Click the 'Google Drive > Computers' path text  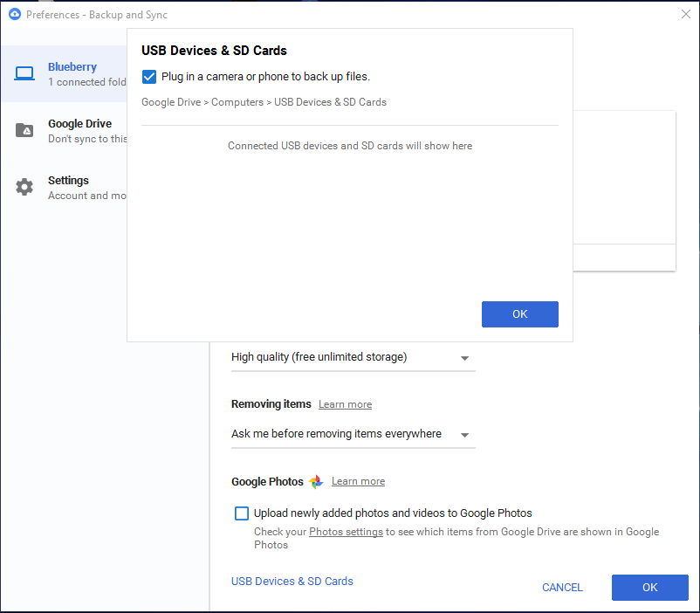pyautogui.click(x=264, y=102)
